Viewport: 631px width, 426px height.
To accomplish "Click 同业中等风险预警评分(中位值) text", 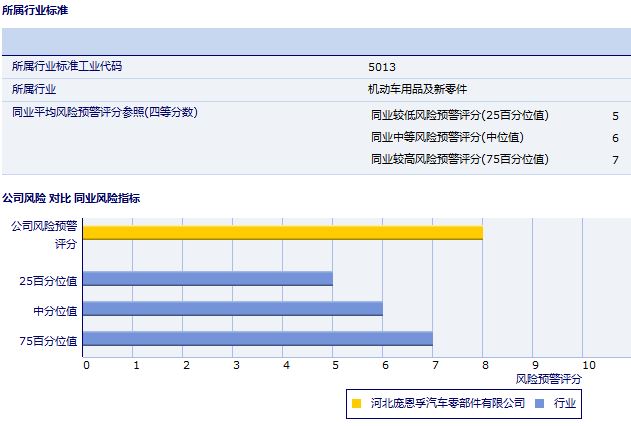I will point(447,137).
